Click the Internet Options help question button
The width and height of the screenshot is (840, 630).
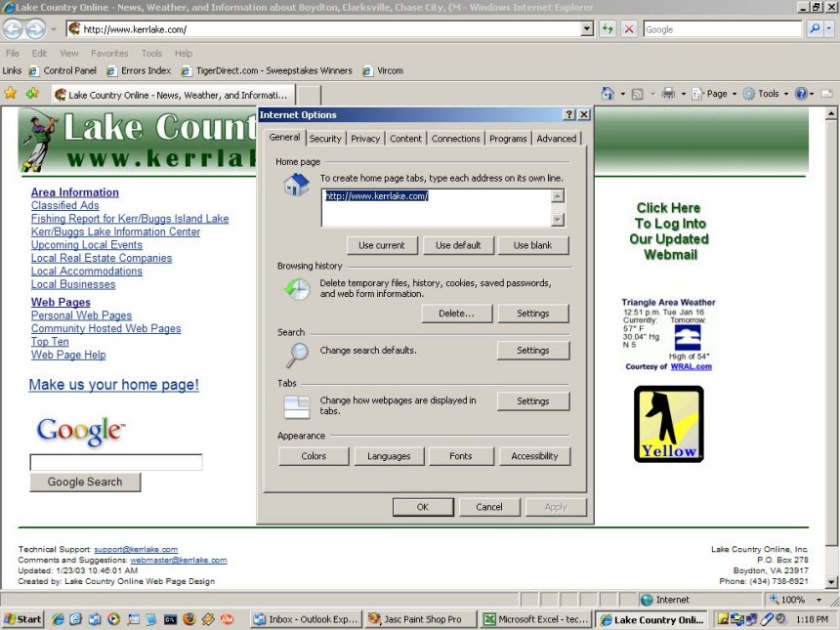568,114
